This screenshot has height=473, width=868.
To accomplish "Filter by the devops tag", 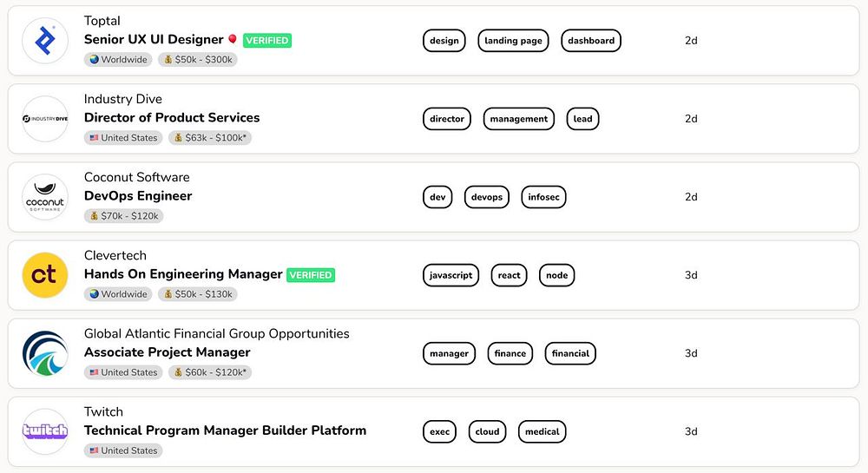I will (x=487, y=197).
